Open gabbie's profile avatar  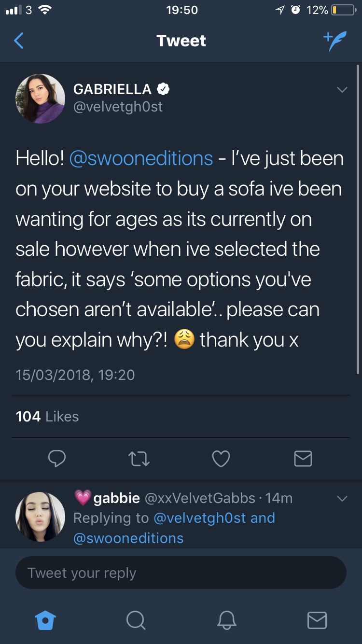coord(41,517)
